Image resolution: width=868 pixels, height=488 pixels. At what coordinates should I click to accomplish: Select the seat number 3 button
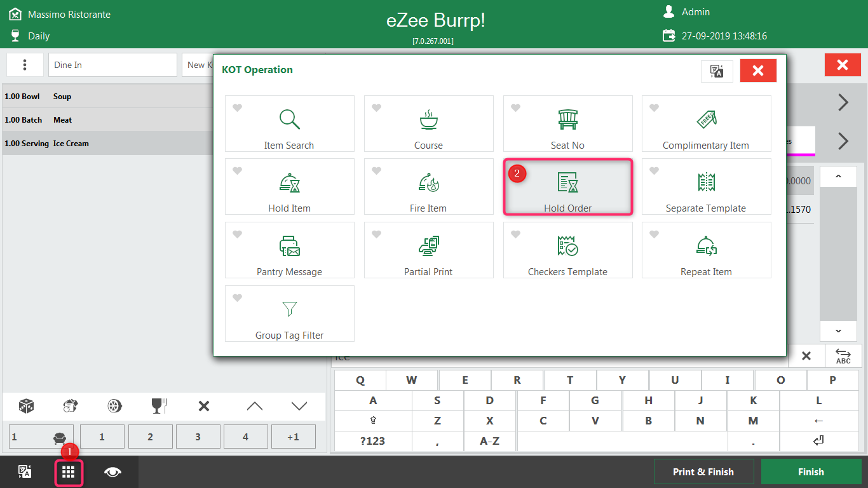pos(198,437)
